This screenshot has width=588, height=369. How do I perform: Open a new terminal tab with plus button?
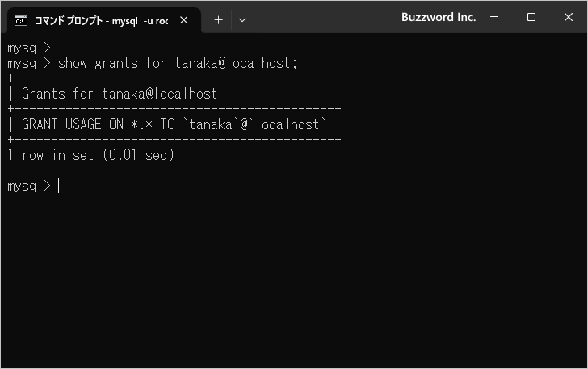click(x=218, y=20)
